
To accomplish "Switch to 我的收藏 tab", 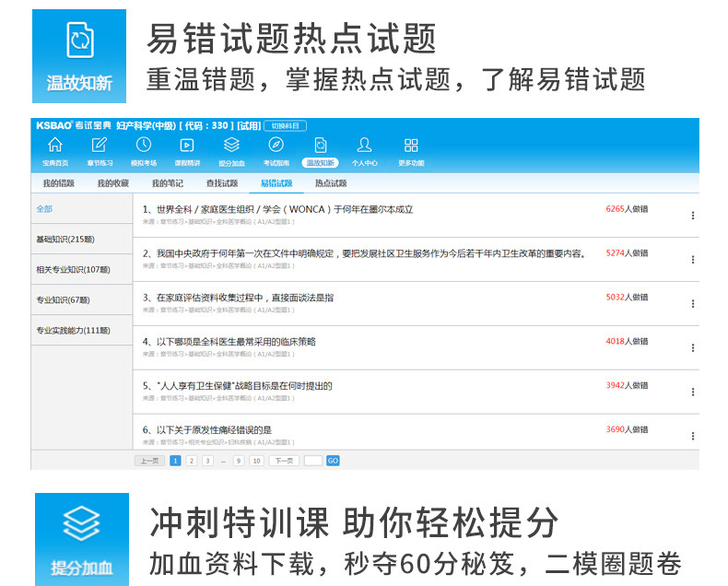I will coord(112,183).
